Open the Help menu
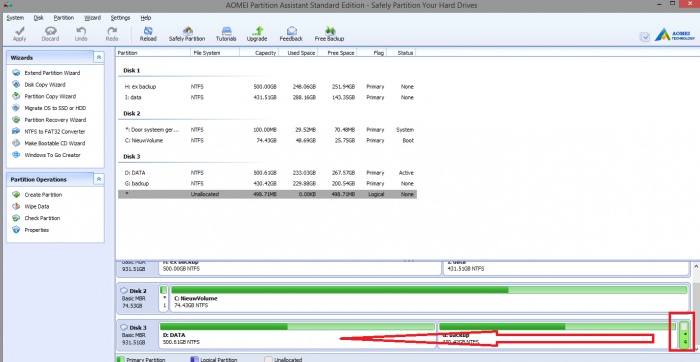 [x=146, y=18]
